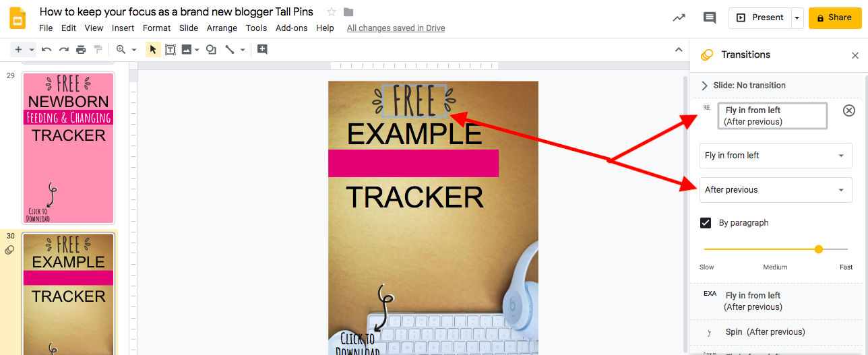Click the animation speed slider handle
The width and height of the screenshot is (868, 355).
click(x=819, y=249)
